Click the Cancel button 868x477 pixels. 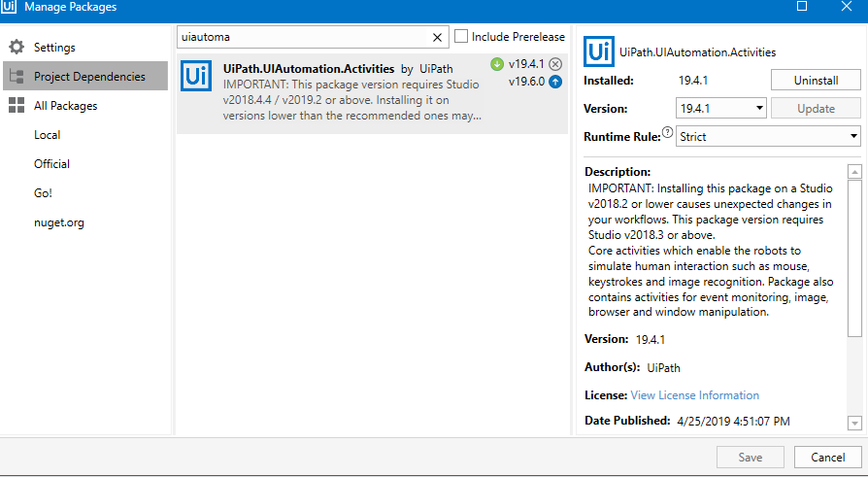[827, 457]
